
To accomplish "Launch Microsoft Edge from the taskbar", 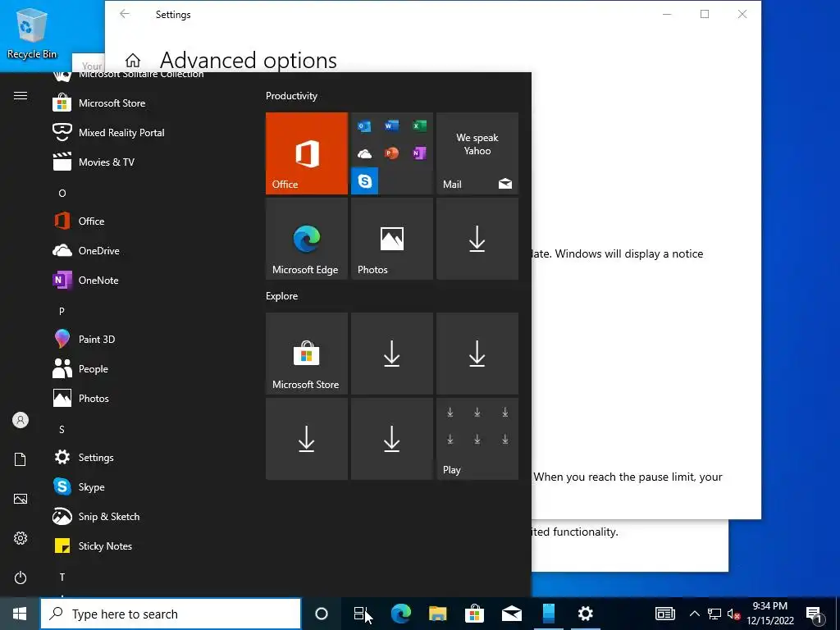I will click(x=400, y=614).
